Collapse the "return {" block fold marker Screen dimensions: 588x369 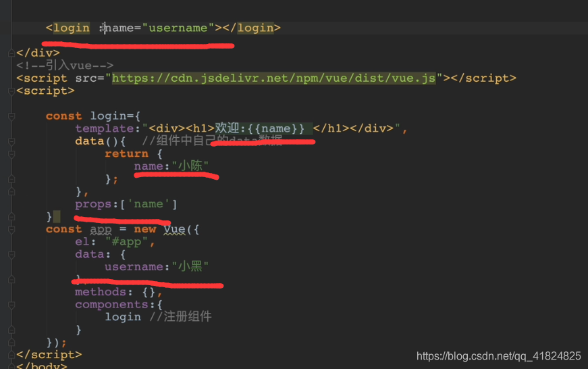click(x=11, y=154)
